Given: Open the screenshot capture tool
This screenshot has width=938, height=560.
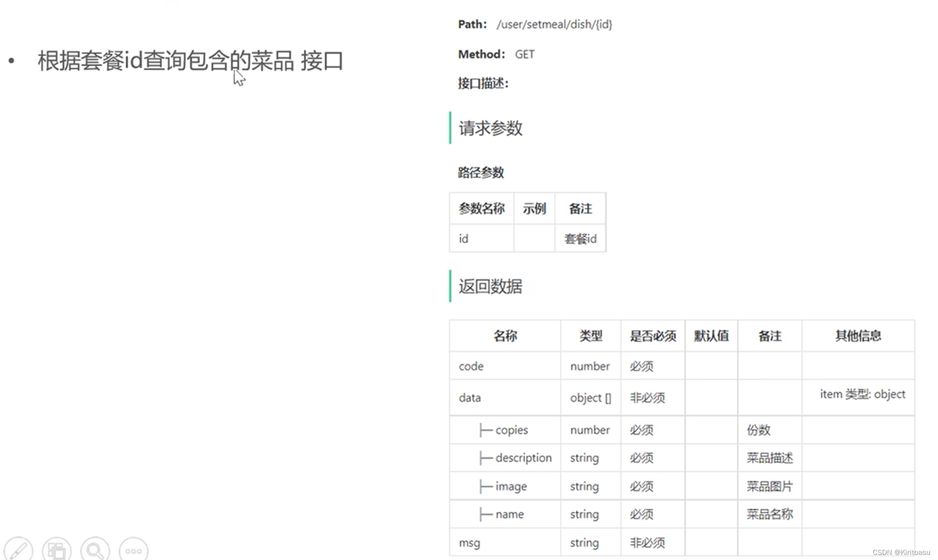Looking at the screenshot, I should 57,549.
